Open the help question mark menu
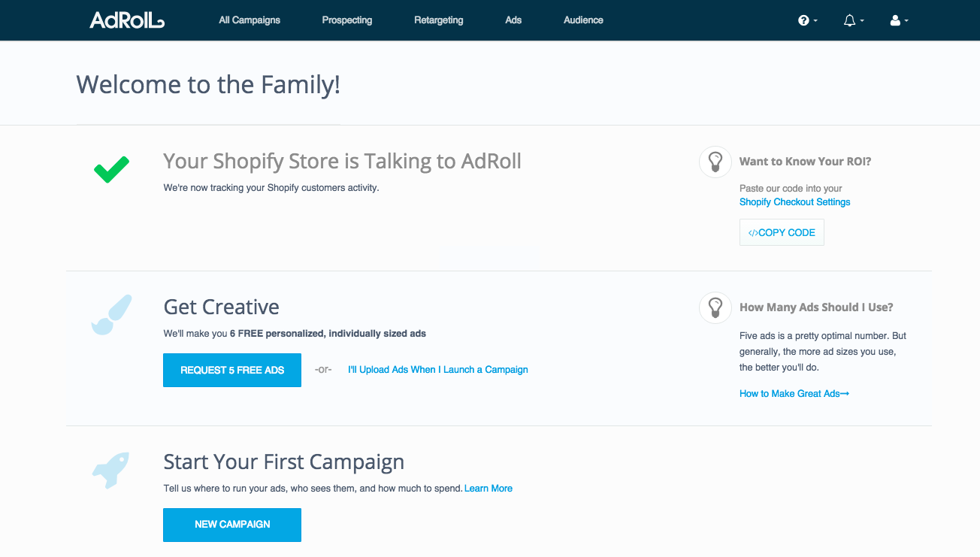Screen dimensions: 980x557 click(x=808, y=20)
